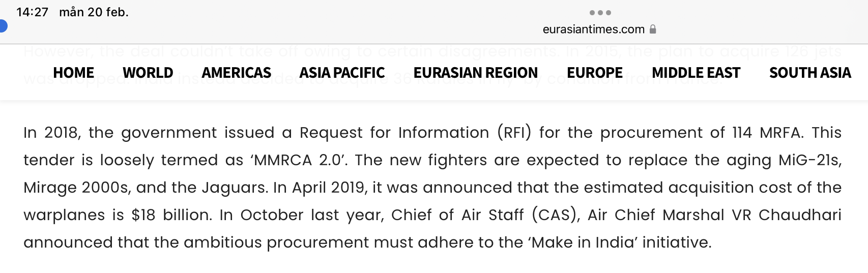Image resolution: width=868 pixels, height=273 pixels.
Task: Open the HOME menu item
Action: click(x=74, y=73)
